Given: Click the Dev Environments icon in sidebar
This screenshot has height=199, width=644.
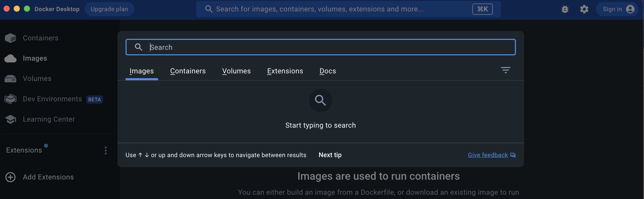Looking at the screenshot, I should [x=10, y=99].
